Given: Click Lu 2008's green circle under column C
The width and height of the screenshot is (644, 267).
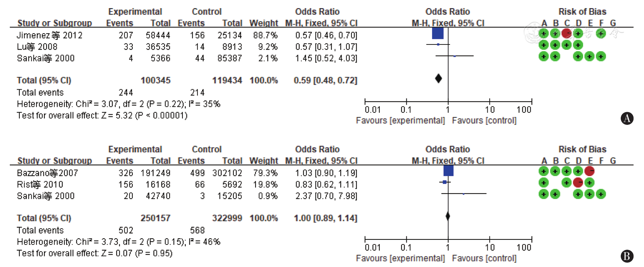Looking at the screenshot, I should point(567,45).
